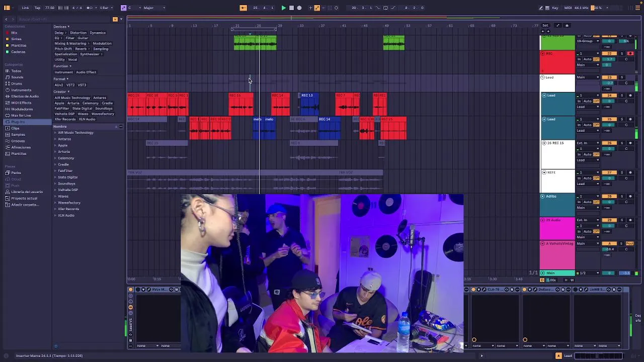Set REC track monitor to Auto
The width and height of the screenshot is (644, 362).
point(587,59)
